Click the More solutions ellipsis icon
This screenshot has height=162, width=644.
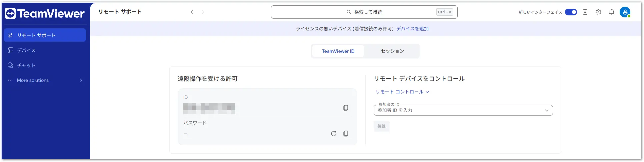tap(10, 80)
